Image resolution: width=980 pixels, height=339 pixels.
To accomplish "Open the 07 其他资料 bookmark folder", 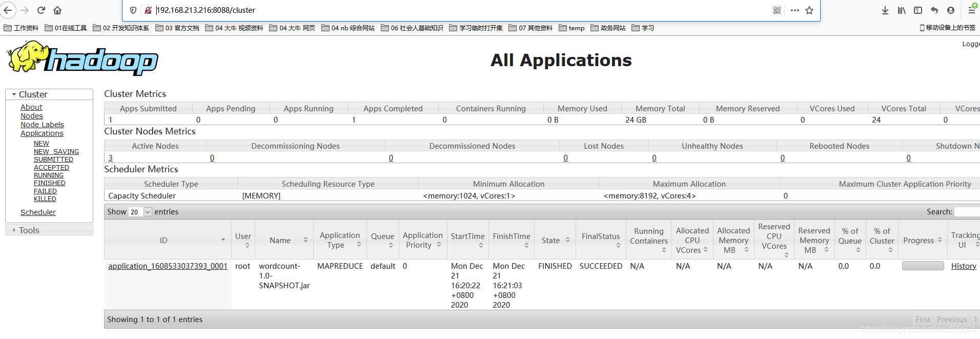I will 530,28.
